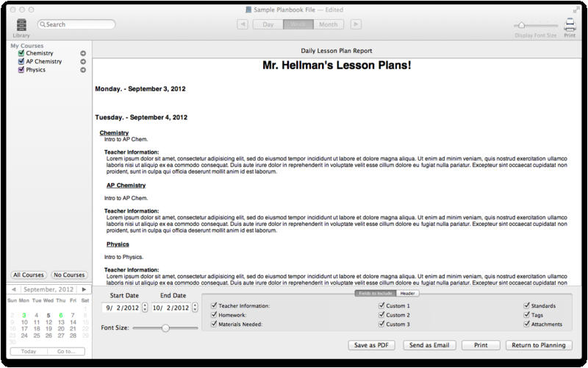The height and width of the screenshot is (368, 588).
Task: Click the Go to... button
Action: 66,352
